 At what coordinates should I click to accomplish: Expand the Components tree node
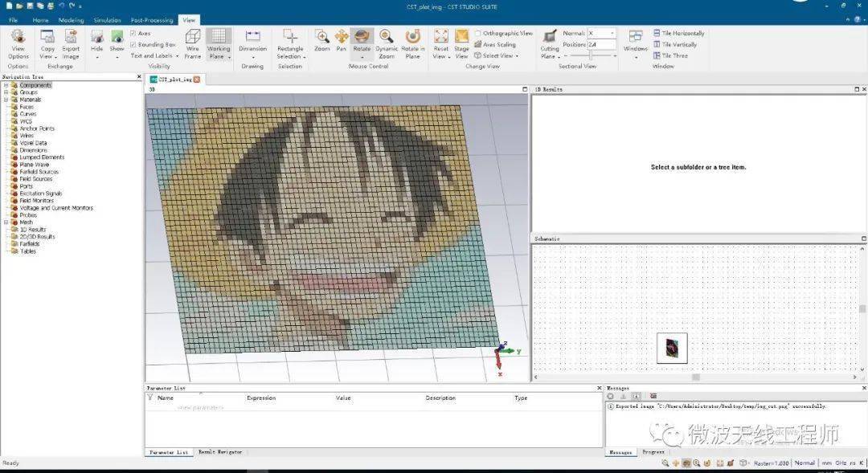[6, 85]
